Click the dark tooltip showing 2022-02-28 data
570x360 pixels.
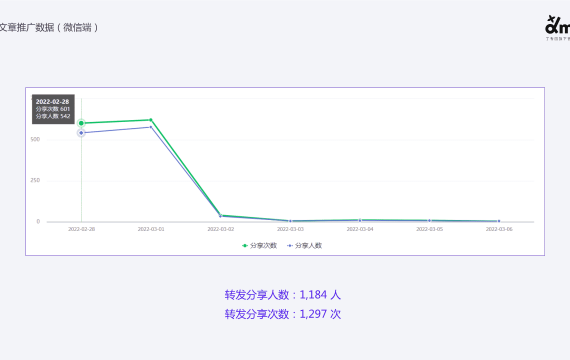point(53,109)
